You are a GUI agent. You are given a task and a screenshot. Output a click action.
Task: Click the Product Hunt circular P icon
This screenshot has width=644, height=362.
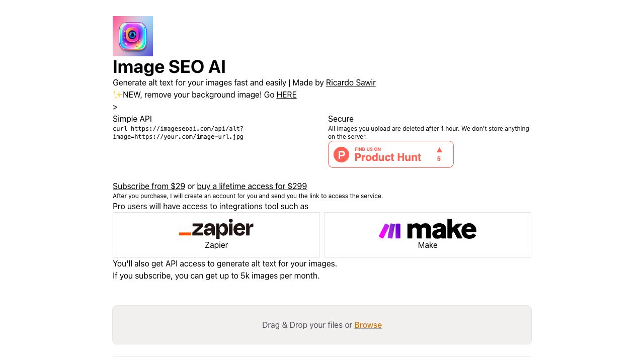pos(341,154)
